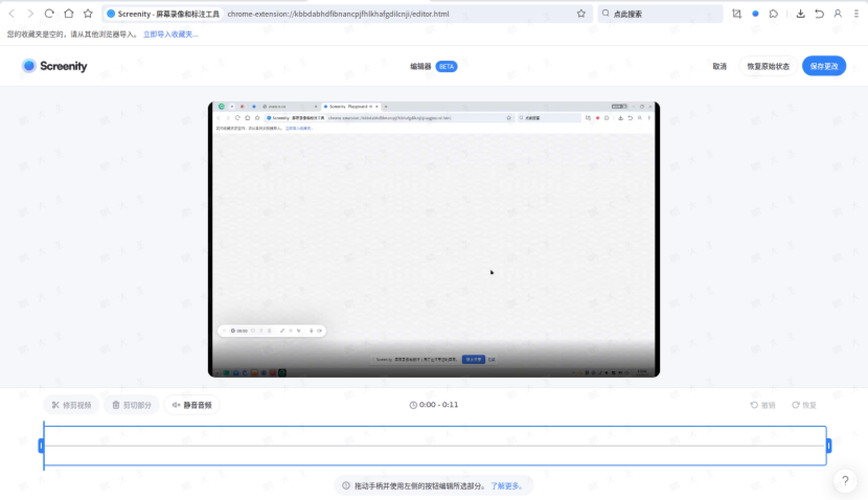Image resolution: width=868 pixels, height=500 pixels.
Task: Open the browser hamburger menu
Action: pos(856,14)
